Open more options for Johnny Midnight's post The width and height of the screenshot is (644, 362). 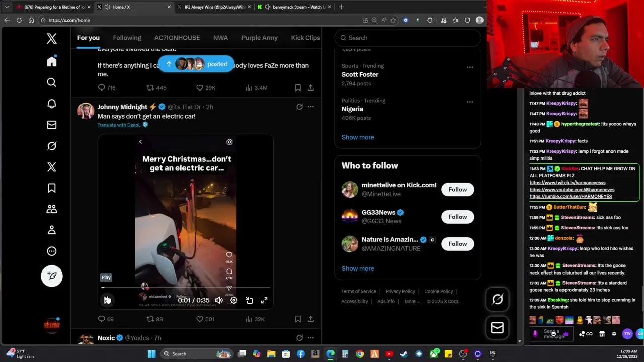(x=311, y=107)
